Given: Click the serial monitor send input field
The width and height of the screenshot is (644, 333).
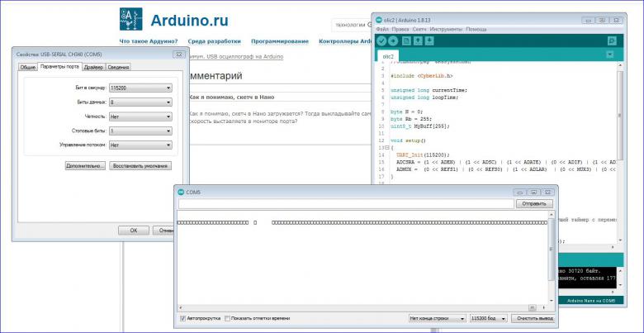Looking at the screenshot, I should (346, 204).
